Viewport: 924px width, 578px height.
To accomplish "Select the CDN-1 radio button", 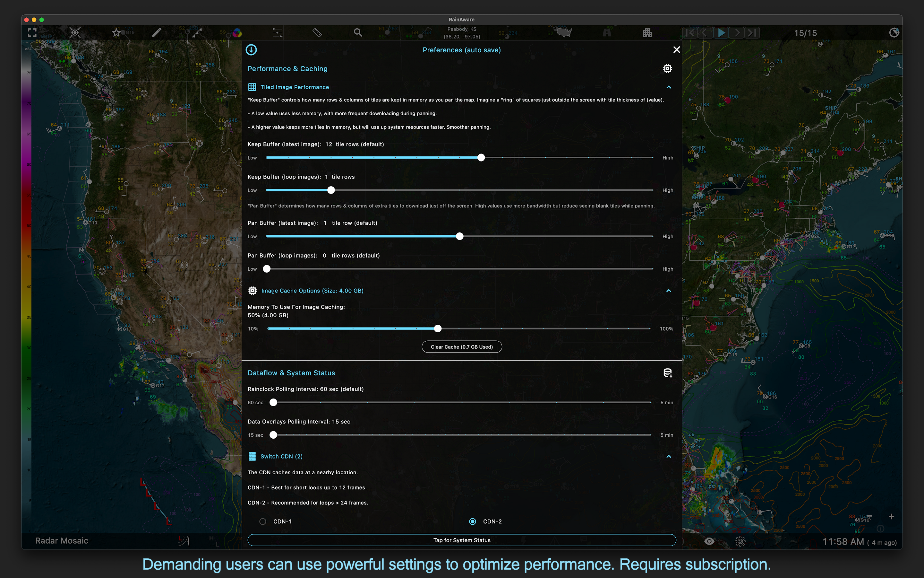I will point(263,521).
